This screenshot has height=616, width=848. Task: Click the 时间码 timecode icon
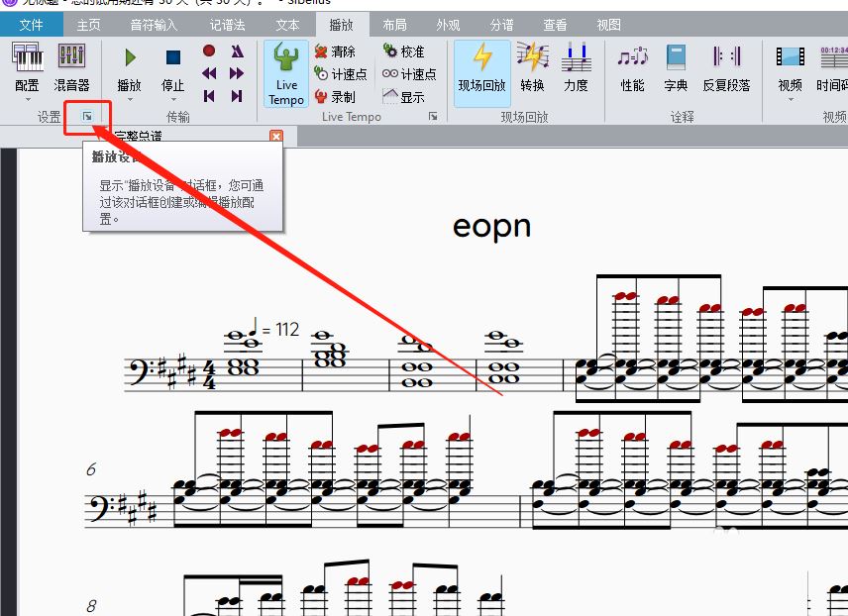pos(832,67)
